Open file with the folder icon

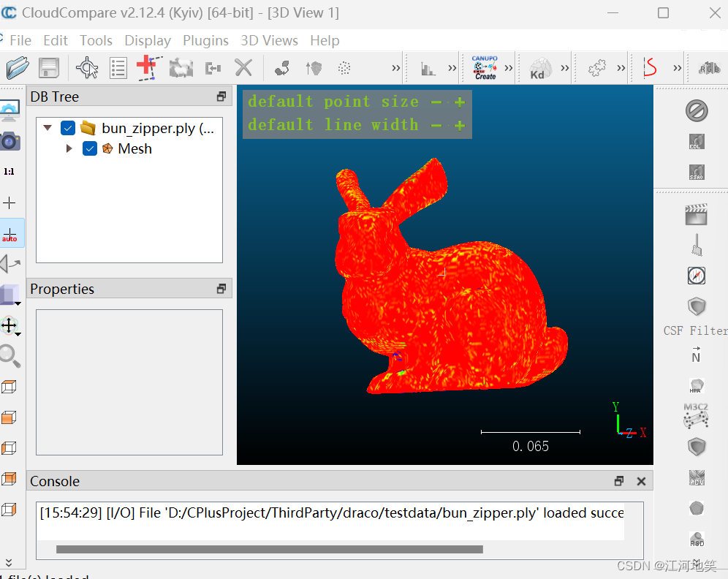tap(18, 68)
